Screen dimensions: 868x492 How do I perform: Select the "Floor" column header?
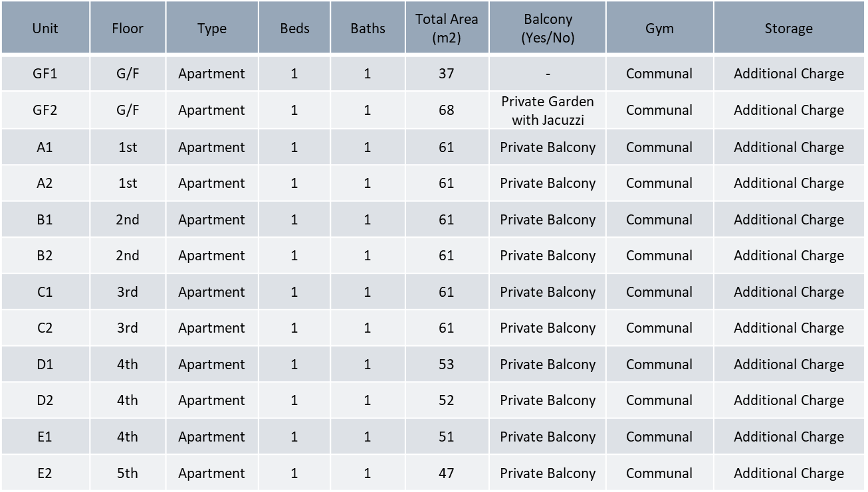(x=128, y=29)
